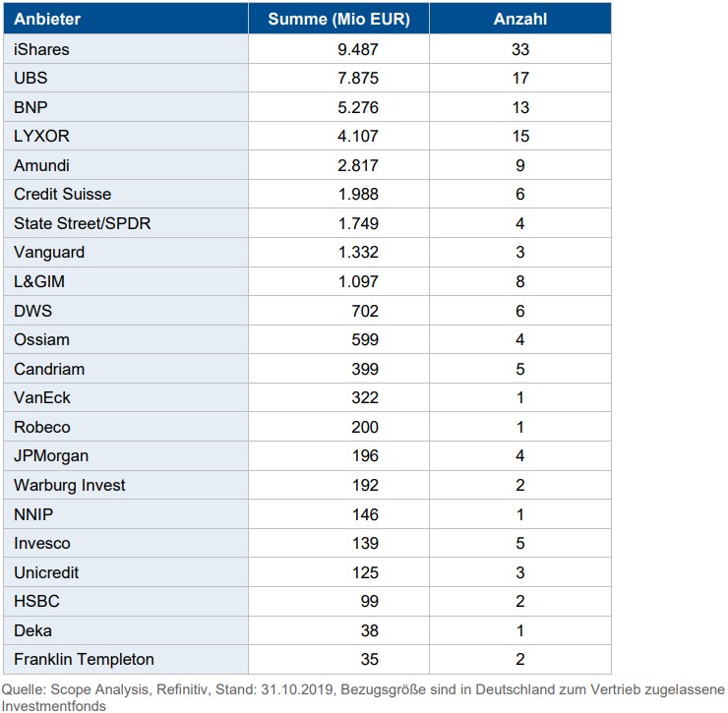The image size is (728, 713).
Task: Select the Warburg Invest cell
Action: (x=69, y=485)
